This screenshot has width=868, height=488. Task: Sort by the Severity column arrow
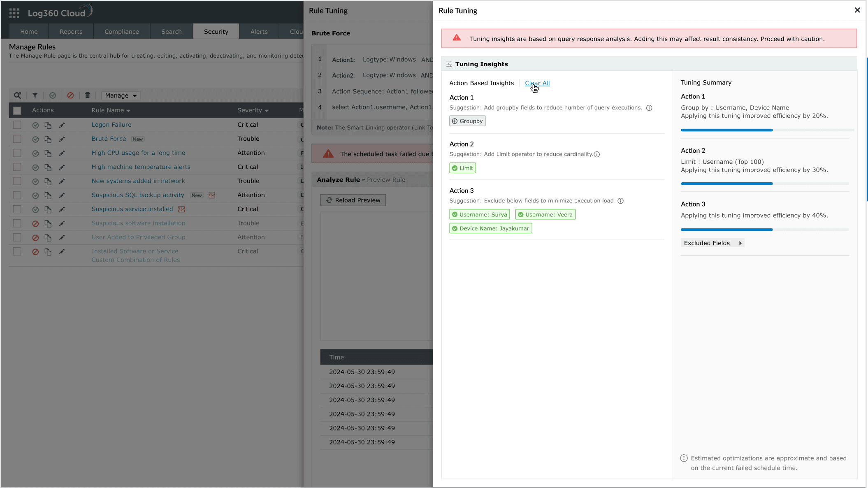tap(267, 110)
